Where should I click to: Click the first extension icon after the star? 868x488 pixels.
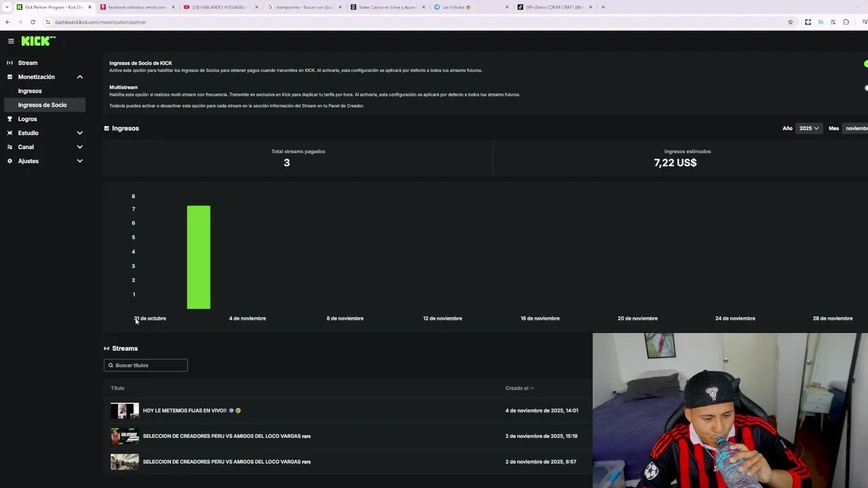coord(808,22)
